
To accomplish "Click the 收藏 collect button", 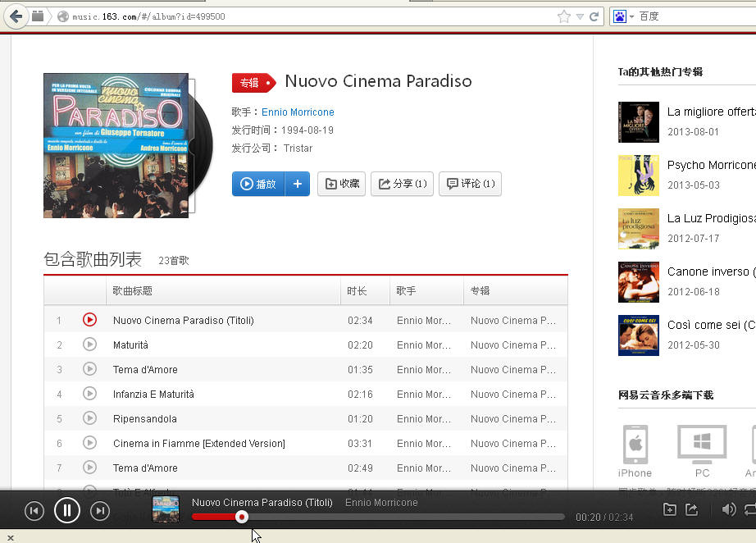I will tap(341, 184).
